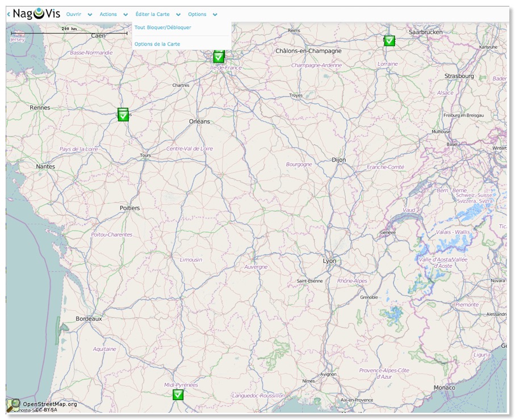Click the green status icon over Île-de-France
The image size is (515, 420).
(x=219, y=57)
